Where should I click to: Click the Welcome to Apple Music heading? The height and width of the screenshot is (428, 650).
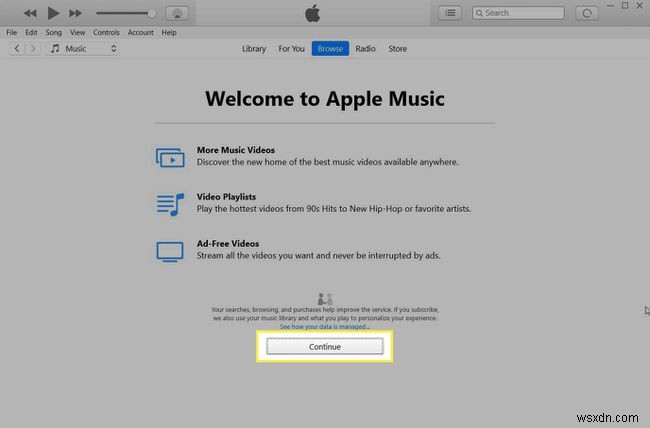[x=325, y=99]
